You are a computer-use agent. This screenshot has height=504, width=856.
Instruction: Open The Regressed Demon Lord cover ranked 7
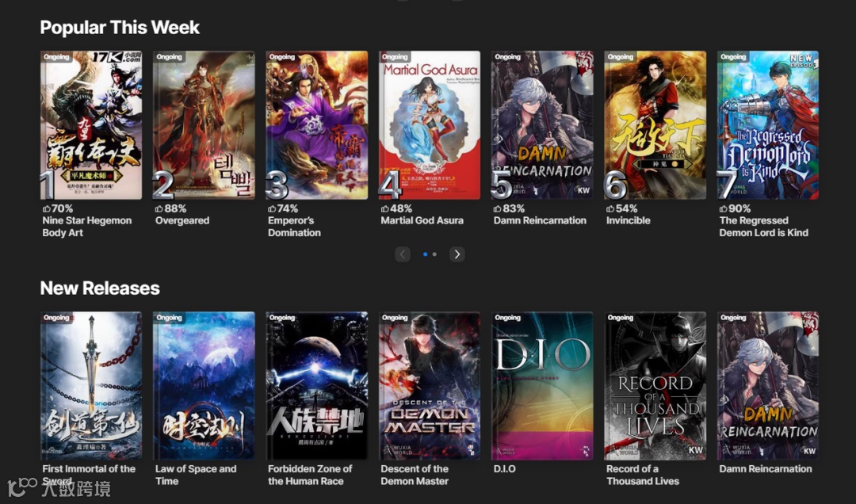click(768, 125)
